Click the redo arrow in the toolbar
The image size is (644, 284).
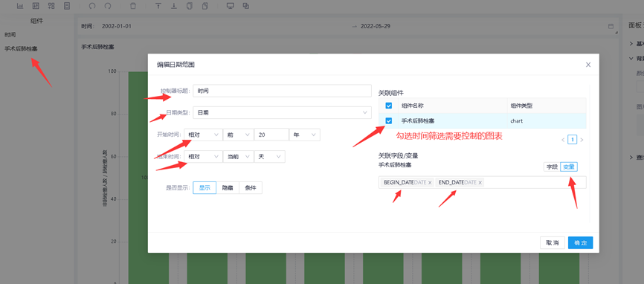[x=108, y=6]
